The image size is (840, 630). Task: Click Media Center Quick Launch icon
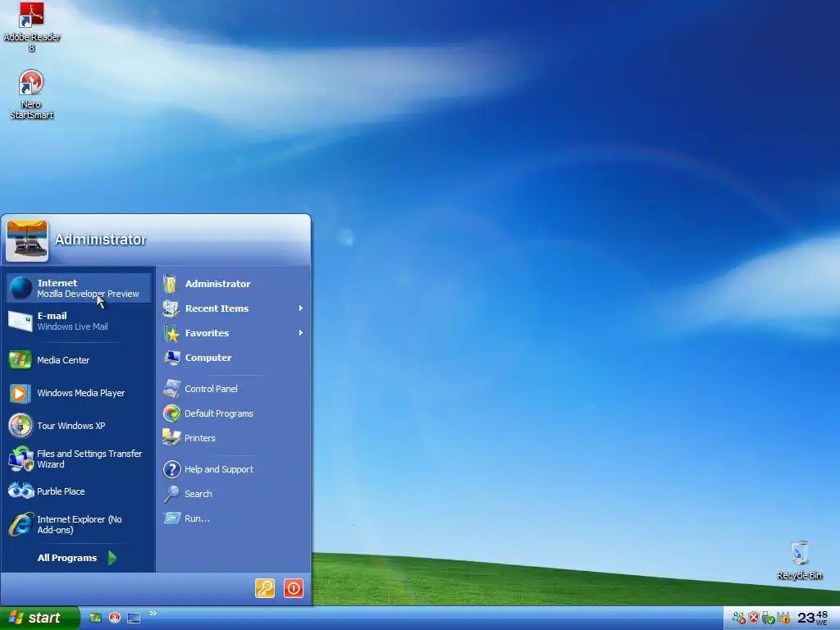[x=95, y=618]
